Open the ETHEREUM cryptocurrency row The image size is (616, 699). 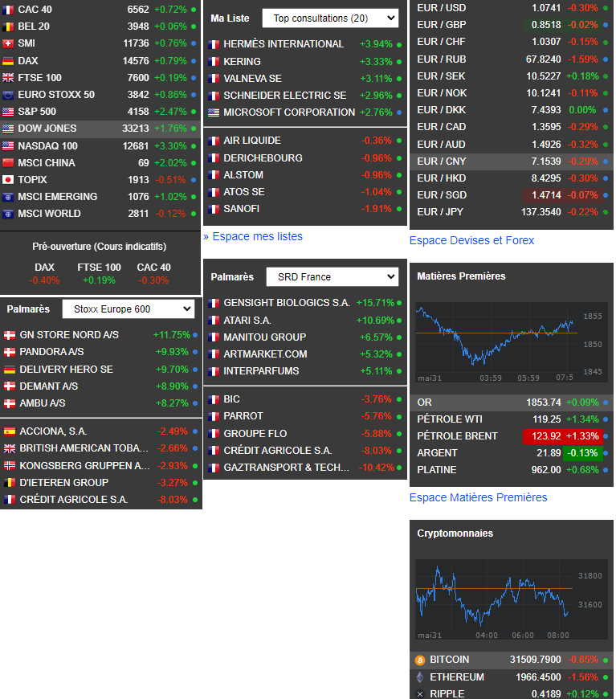[x=512, y=677]
